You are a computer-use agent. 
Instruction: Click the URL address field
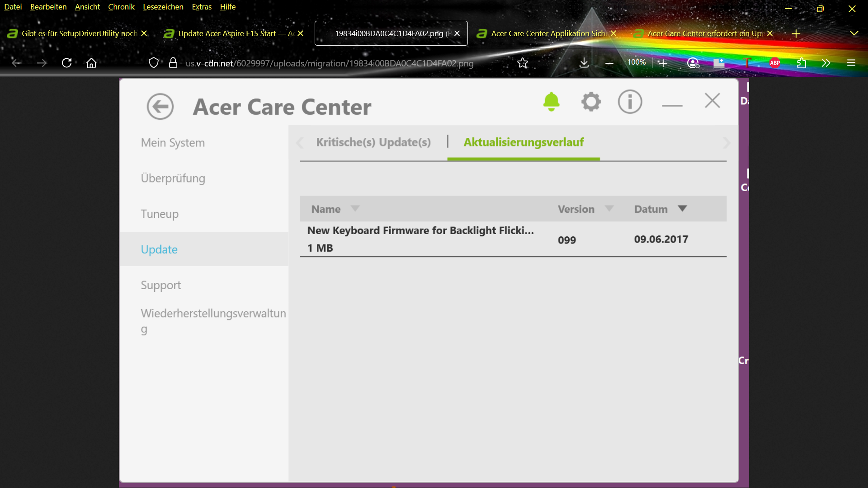click(330, 63)
